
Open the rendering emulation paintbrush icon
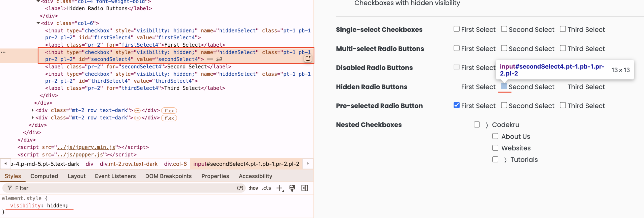(292, 188)
